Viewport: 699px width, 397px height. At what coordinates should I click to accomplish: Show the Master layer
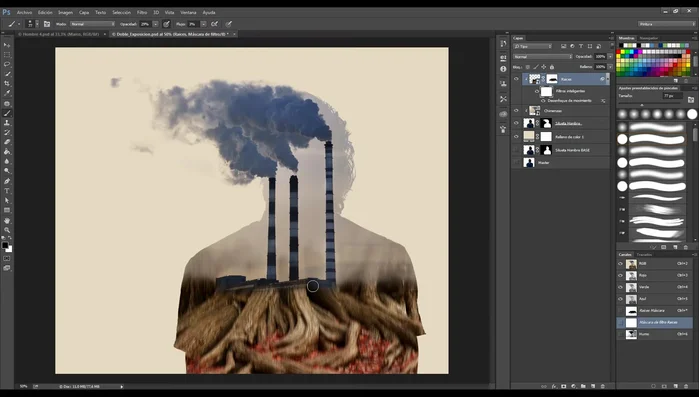click(x=516, y=163)
